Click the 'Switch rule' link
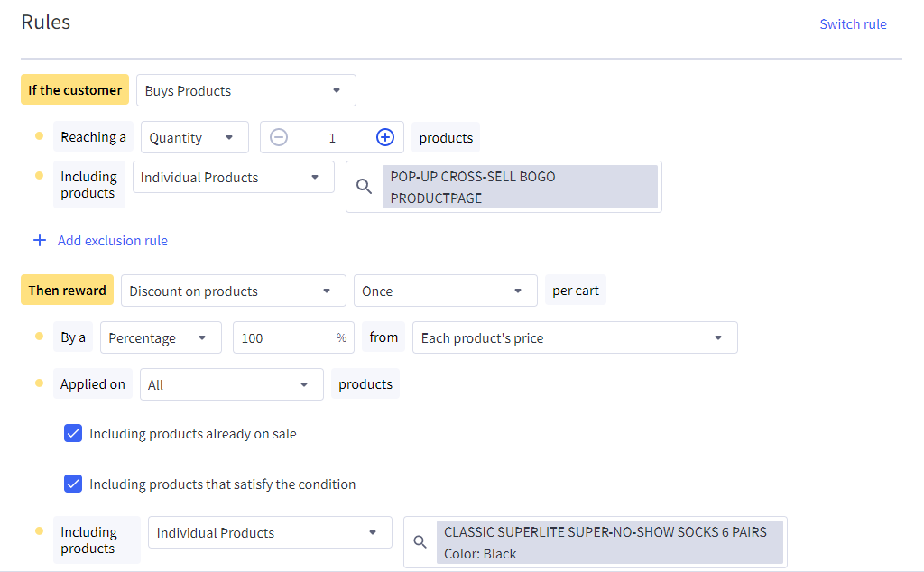The width and height of the screenshot is (924, 572). coord(853,24)
